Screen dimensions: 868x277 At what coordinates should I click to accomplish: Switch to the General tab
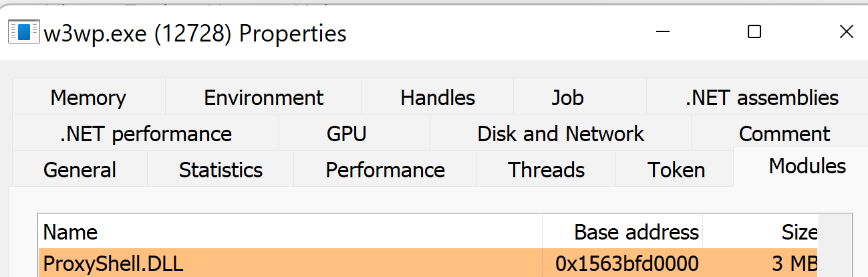[80, 170]
